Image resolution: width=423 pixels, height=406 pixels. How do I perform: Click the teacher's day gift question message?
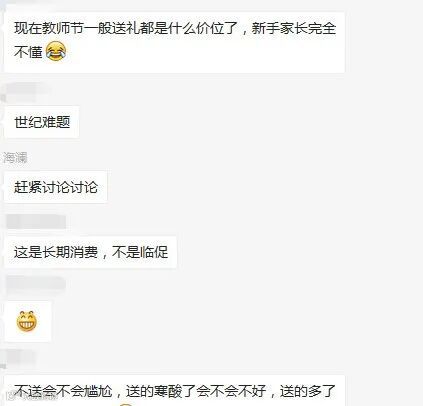click(x=174, y=42)
